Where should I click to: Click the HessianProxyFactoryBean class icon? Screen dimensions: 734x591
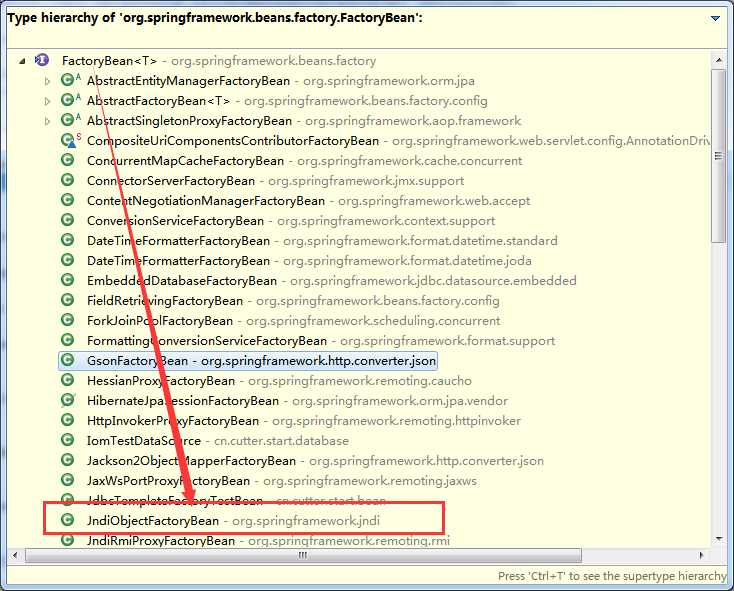click(x=68, y=379)
